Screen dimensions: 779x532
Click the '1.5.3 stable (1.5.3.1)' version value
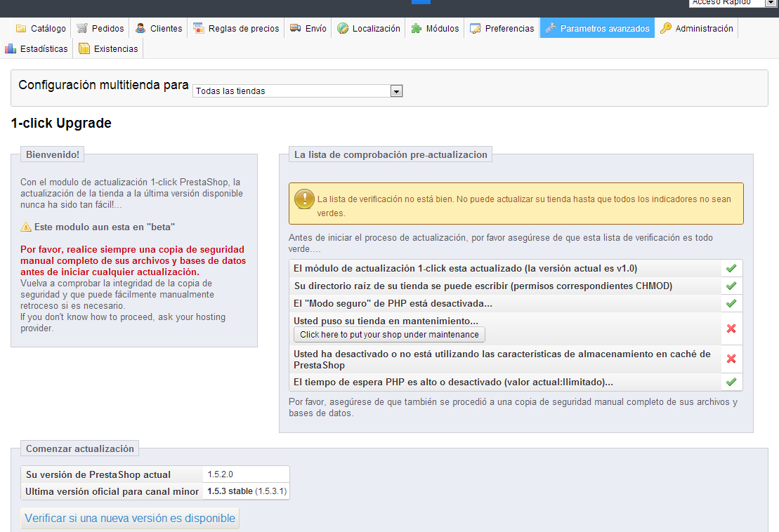coord(247,491)
